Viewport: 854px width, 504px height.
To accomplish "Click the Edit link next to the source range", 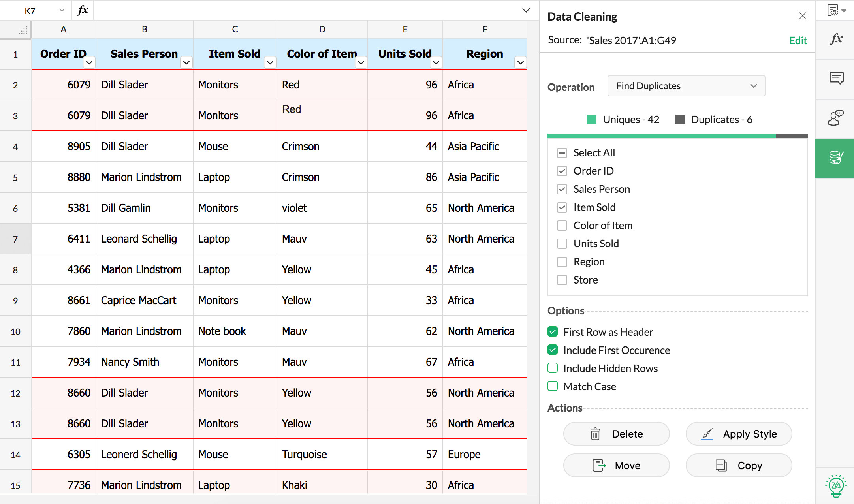I will pyautogui.click(x=798, y=40).
